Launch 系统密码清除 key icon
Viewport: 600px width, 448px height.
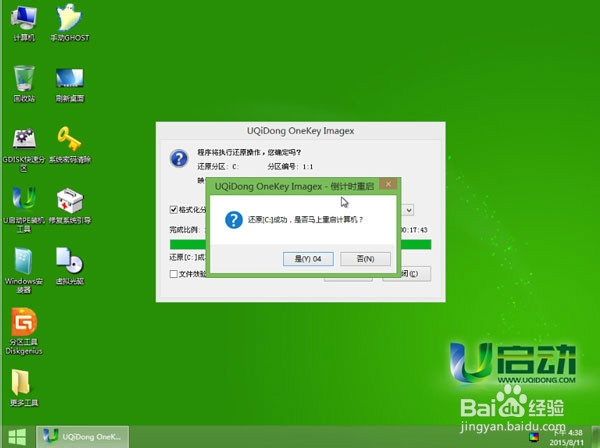click(70, 145)
